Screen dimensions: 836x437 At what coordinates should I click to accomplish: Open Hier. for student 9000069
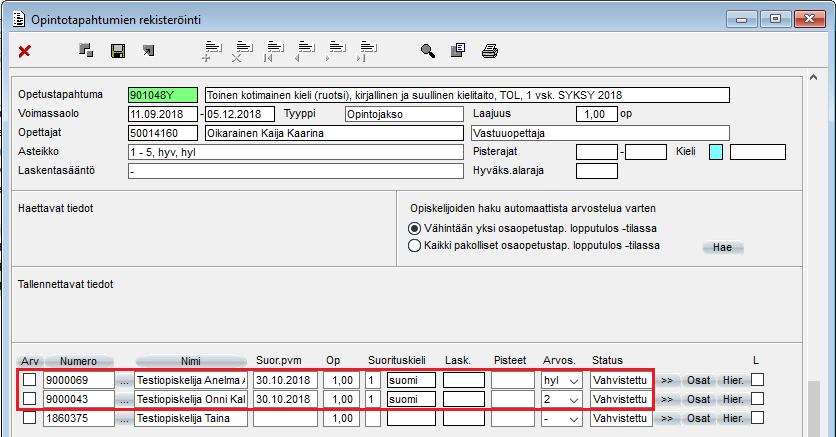[x=733, y=381]
